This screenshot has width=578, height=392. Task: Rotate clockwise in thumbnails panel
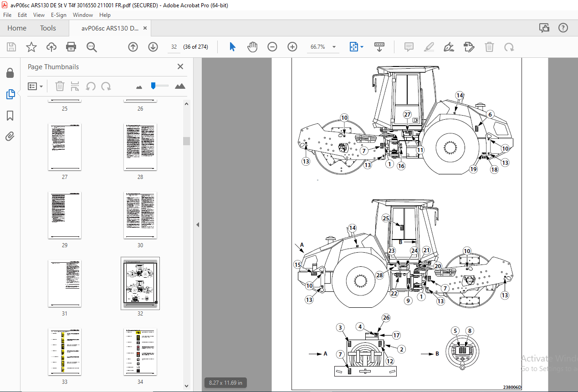(106, 86)
